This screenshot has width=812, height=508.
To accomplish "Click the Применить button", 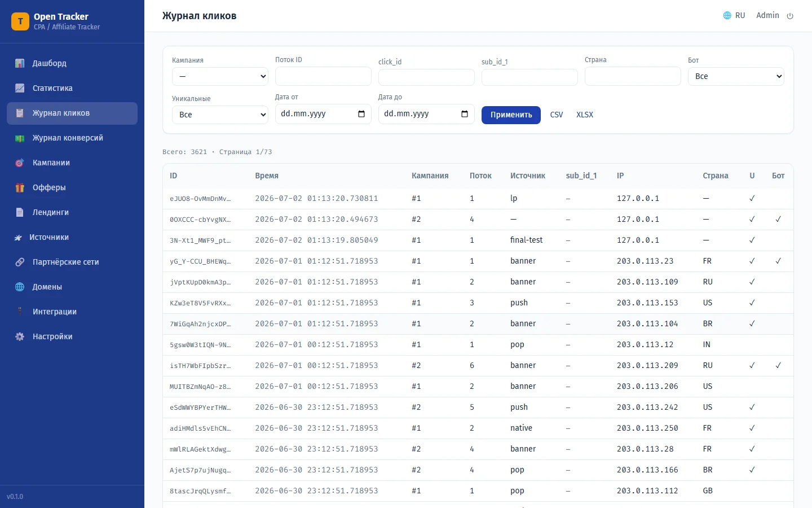I will click(x=511, y=115).
